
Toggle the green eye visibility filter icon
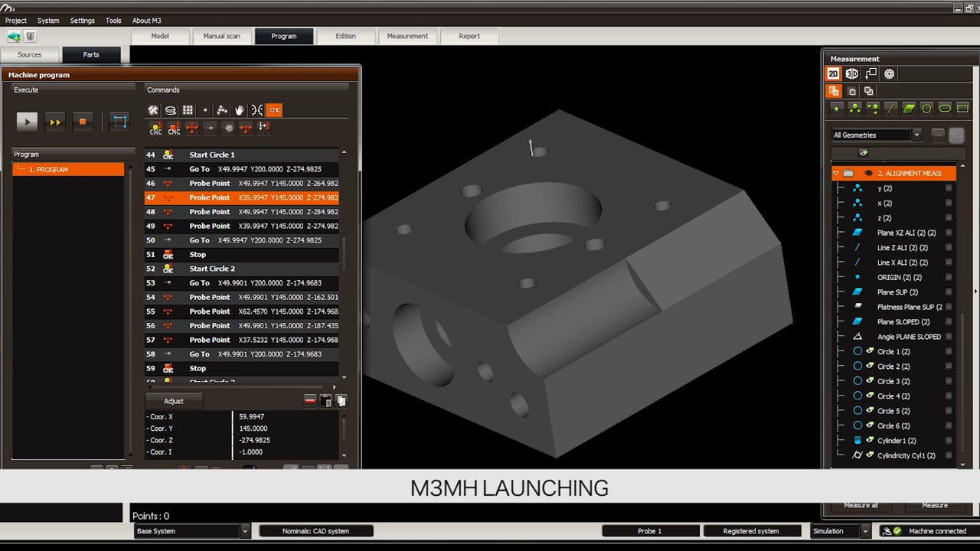864,153
